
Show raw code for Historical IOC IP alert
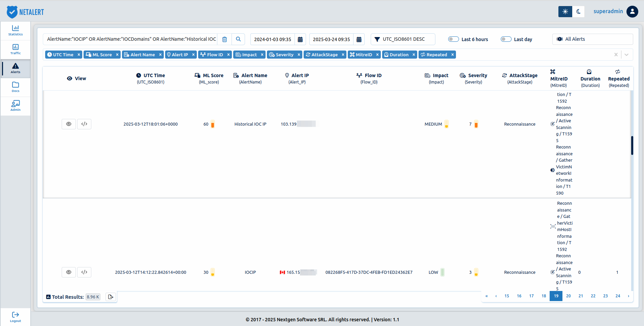pos(84,124)
